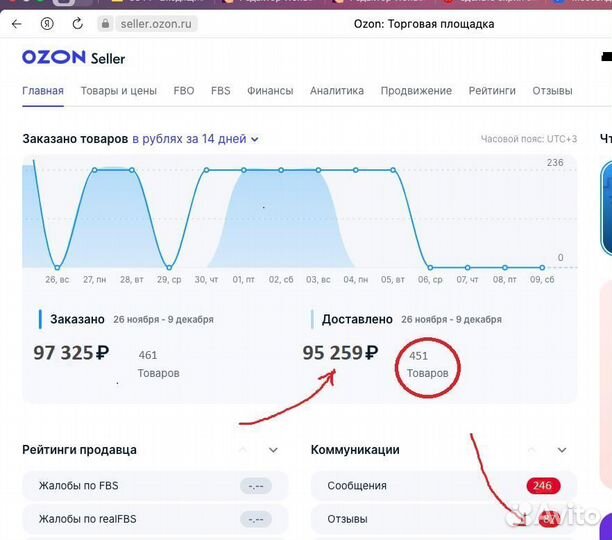Click the chart point for 30, чт
This screenshot has width=612, height=540.
206,170
